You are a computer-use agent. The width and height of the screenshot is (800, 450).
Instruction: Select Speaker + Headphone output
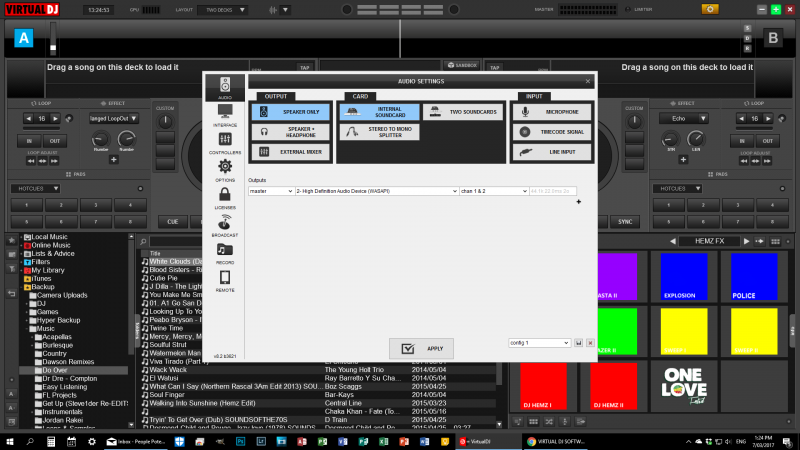291,132
